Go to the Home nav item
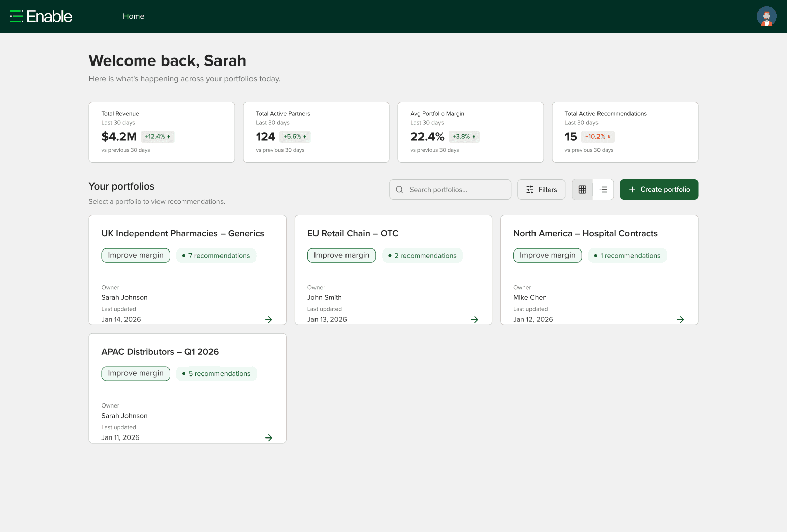787x532 pixels. (134, 16)
